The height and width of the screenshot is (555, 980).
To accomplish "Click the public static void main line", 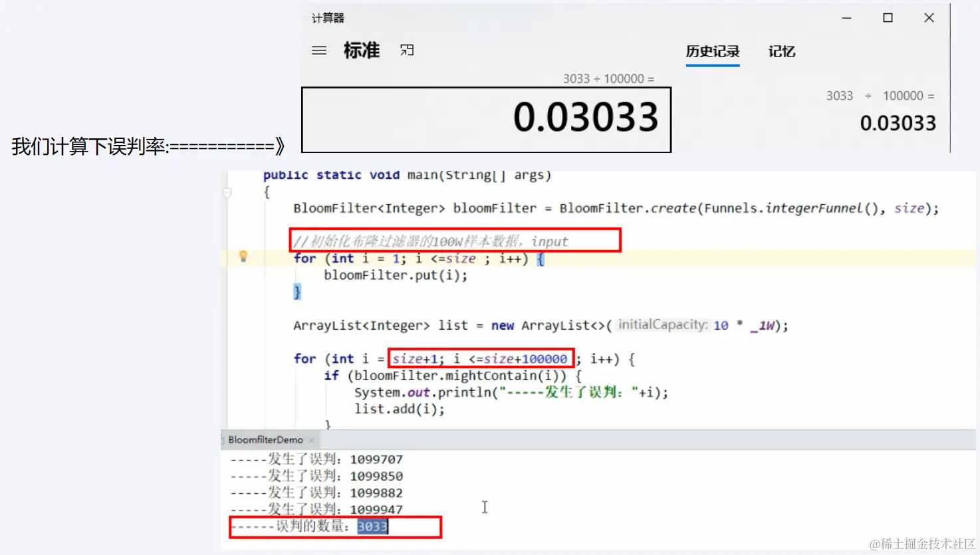I will click(407, 175).
